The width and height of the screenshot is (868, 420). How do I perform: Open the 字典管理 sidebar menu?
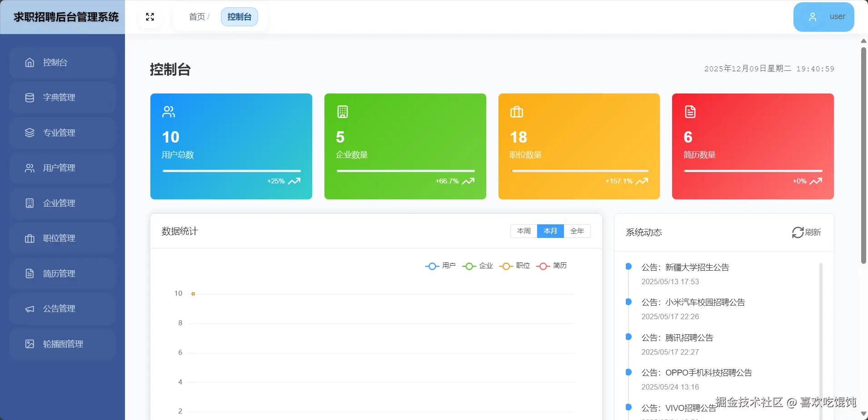(62, 98)
